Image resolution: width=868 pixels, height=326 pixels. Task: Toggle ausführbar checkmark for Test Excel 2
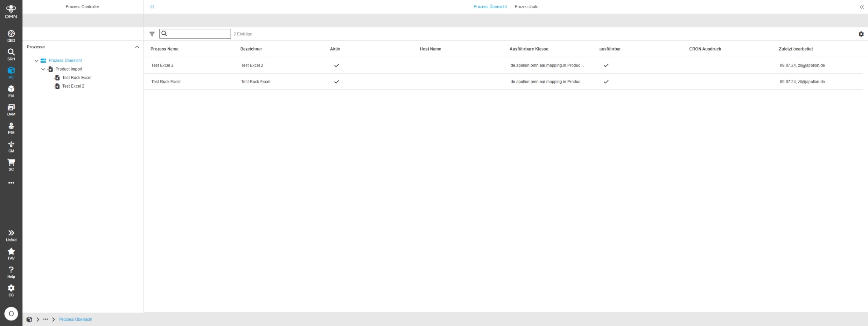(x=606, y=65)
